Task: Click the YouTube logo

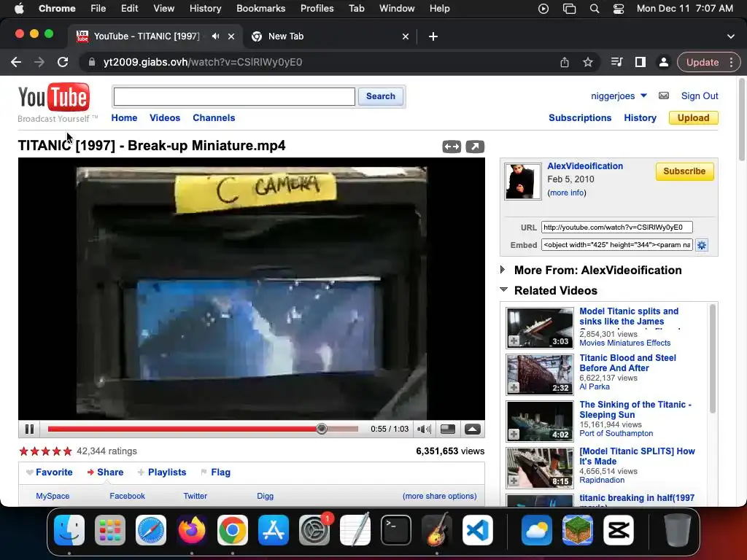Action: click(54, 97)
